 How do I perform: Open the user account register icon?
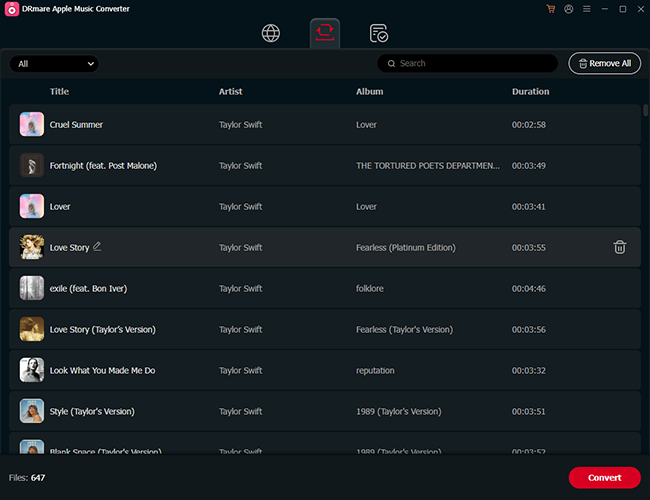(x=569, y=9)
